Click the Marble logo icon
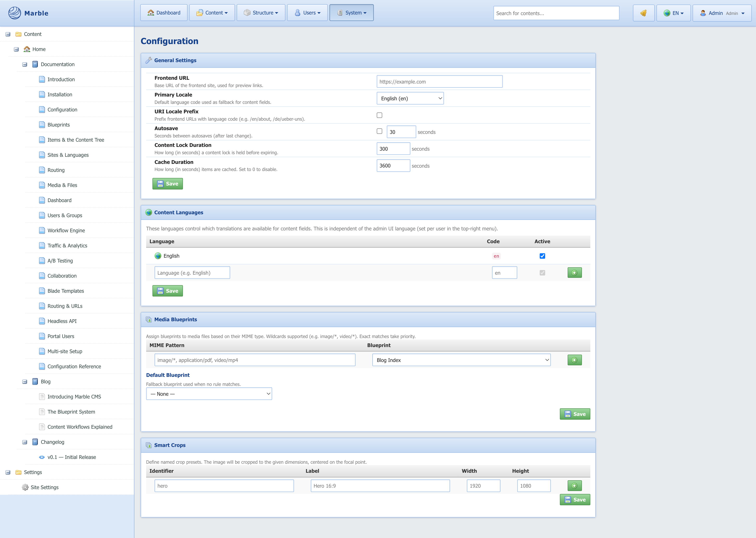The image size is (756, 538). pos(14,13)
